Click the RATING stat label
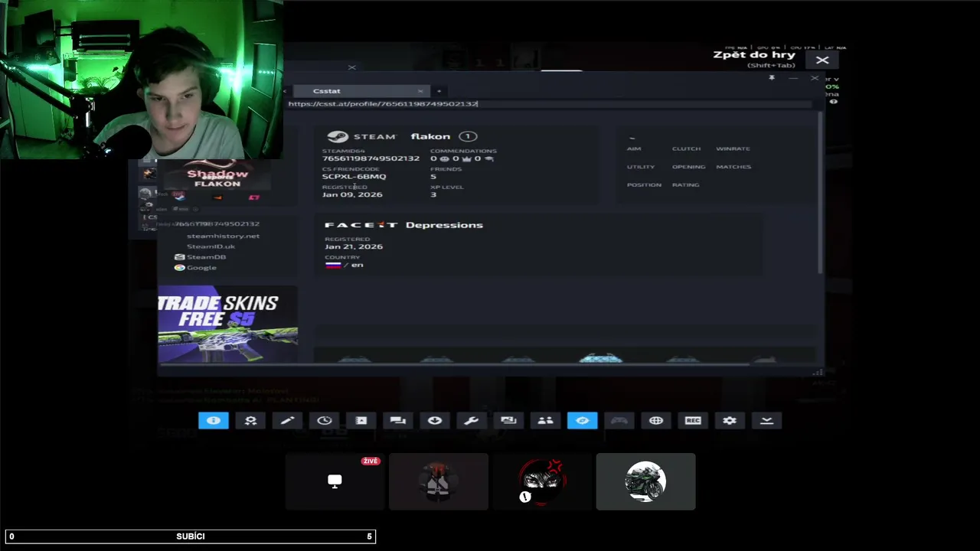980x551 pixels. [685, 185]
